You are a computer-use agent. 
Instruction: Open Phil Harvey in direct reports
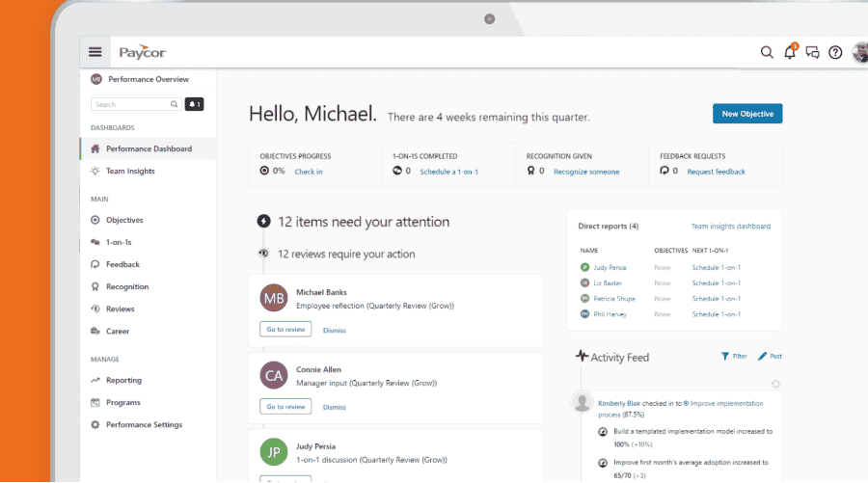(610, 313)
